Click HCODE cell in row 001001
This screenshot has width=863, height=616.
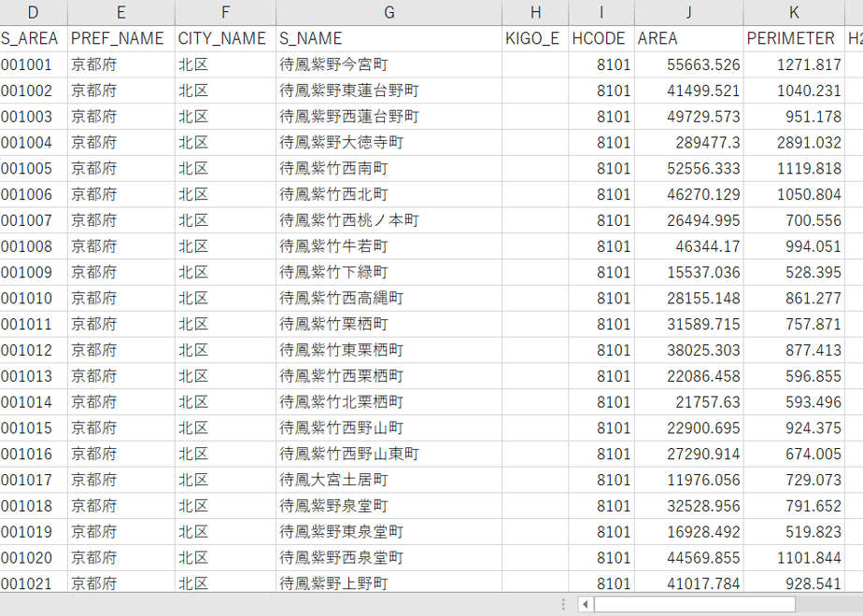coord(601,64)
